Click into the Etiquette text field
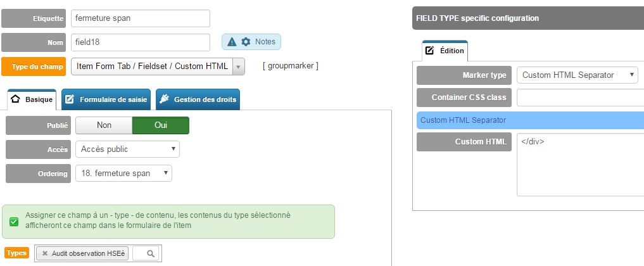 pos(141,18)
